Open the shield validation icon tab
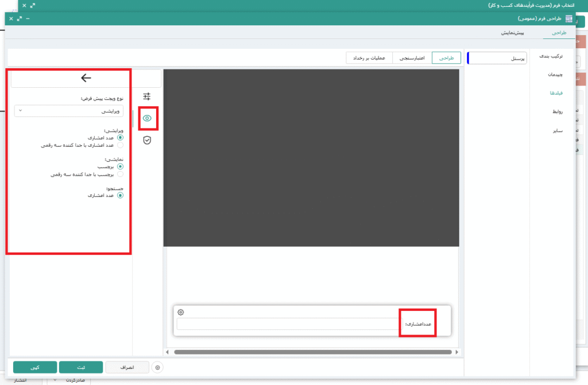 pyautogui.click(x=147, y=140)
